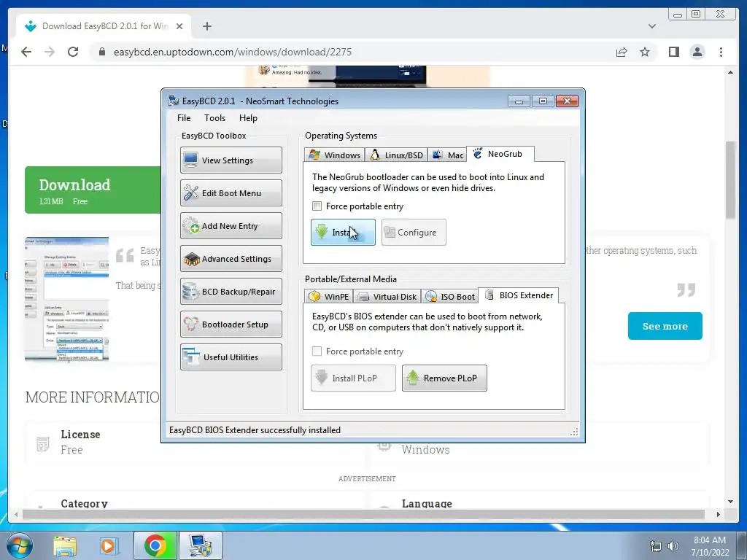Click the Chrome address bar URL
Image resolution: width=747 pixels, height=560 pixels.
(233, 52)
